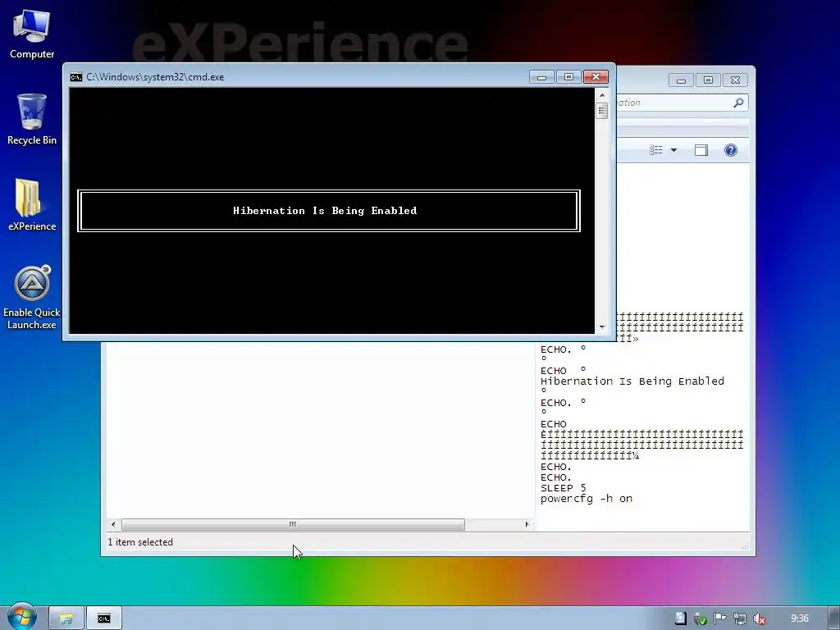The height and width of the screenshot is (630, 840).
Task: Open Explorer Help question mark icon
Action: pos(731,150)
